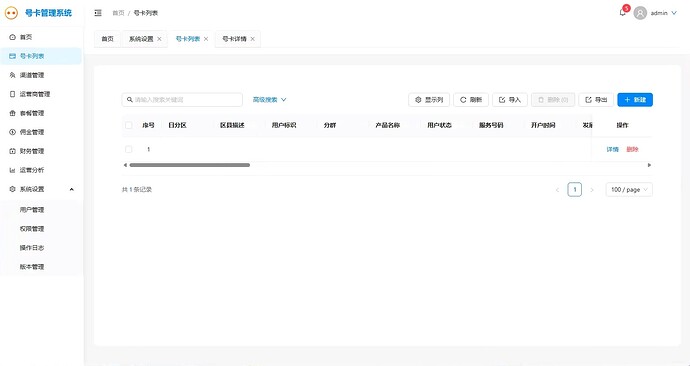Close the 系统设置 tab
This screenshot has width=690, height=366.
[159, 39]
